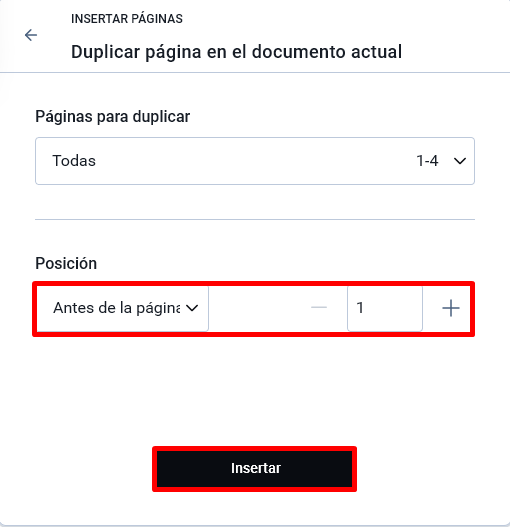
Task: Open the Todas pages dropdown
Action: pyautogui.click(x=255, y=161)
